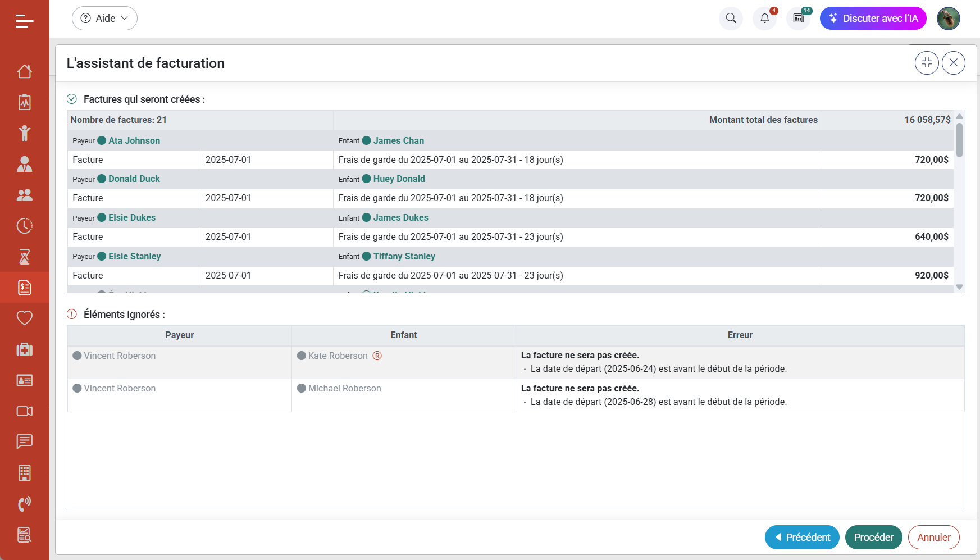980x560 pixels.
Task: Open the notifications bell with 4 alerts
Action: (764, 18)
